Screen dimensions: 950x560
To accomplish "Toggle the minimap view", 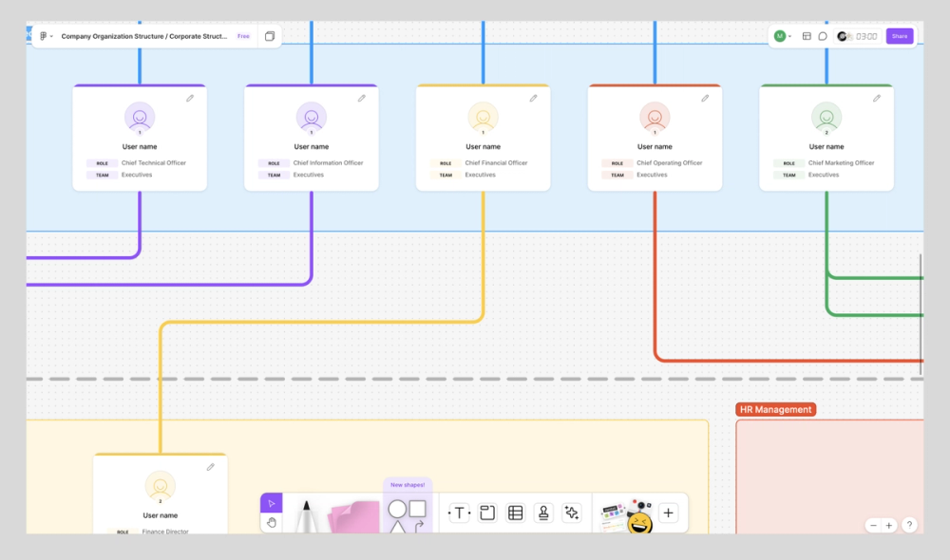I will (x=806, y=36).
